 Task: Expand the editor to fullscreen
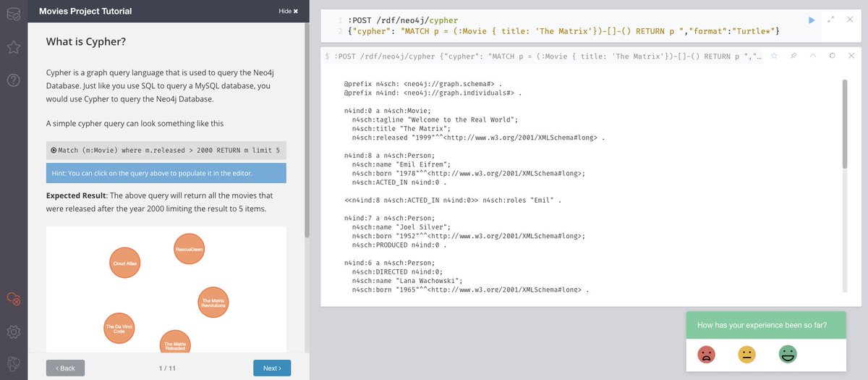pyautogui.click(x=830, y=20)
